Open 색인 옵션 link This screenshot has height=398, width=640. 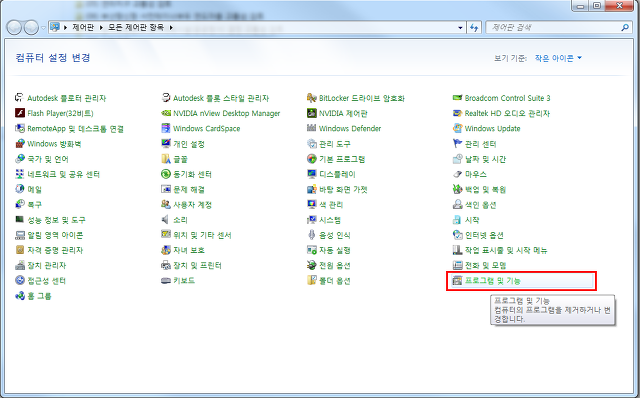tap(480, 205)
